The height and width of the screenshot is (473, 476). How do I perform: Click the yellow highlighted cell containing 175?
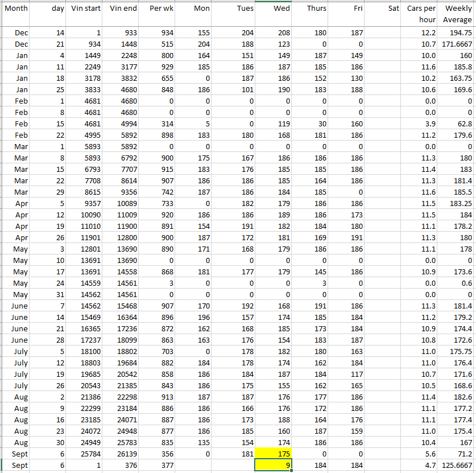coord(274,454)
